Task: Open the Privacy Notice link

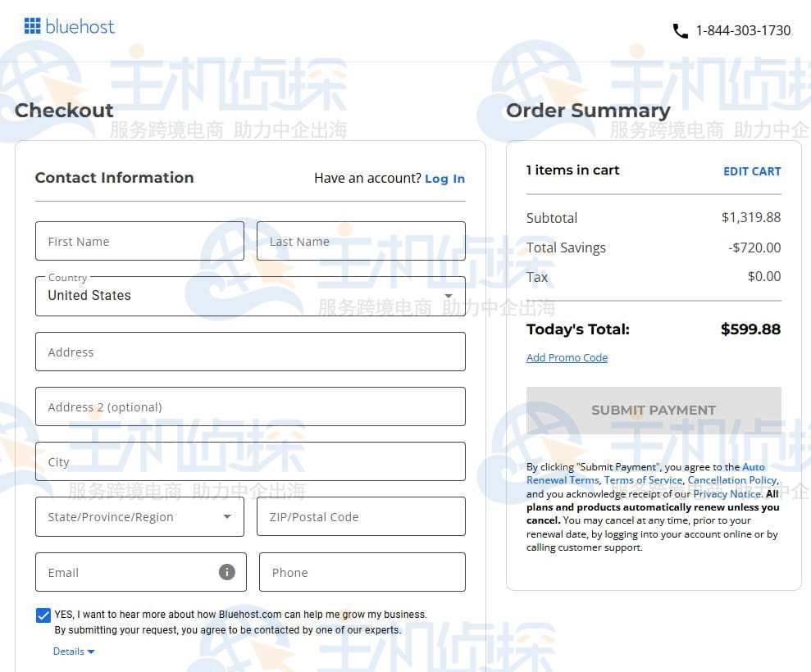Action: pyautogui.click(x=727, y=494)
